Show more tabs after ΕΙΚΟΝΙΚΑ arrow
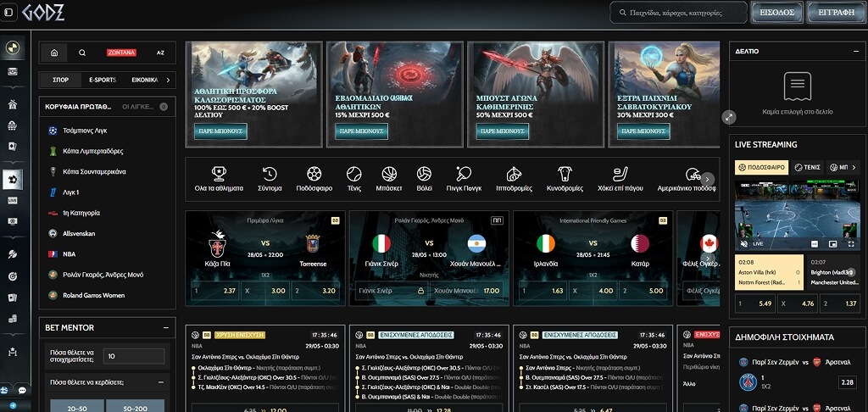868x412 pixels. tap(168, 80)
